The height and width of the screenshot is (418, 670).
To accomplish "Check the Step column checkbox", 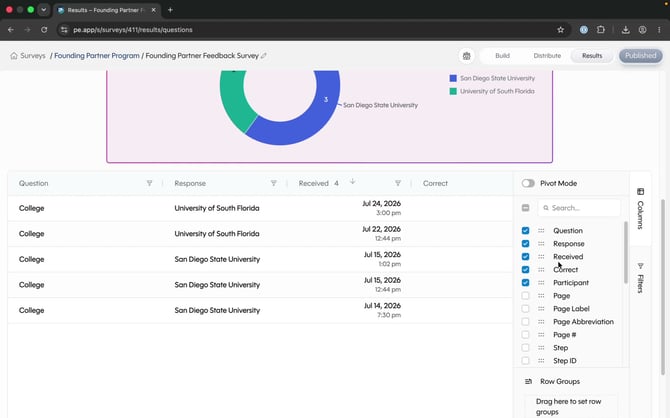I will pyautogui.click(x=526, y=347).
